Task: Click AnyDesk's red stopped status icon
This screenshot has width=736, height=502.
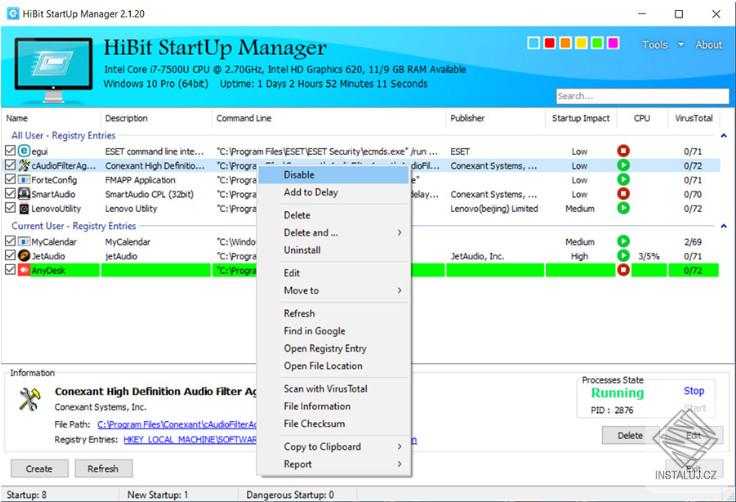Action: pyautogui.click(x=623, y=270)
